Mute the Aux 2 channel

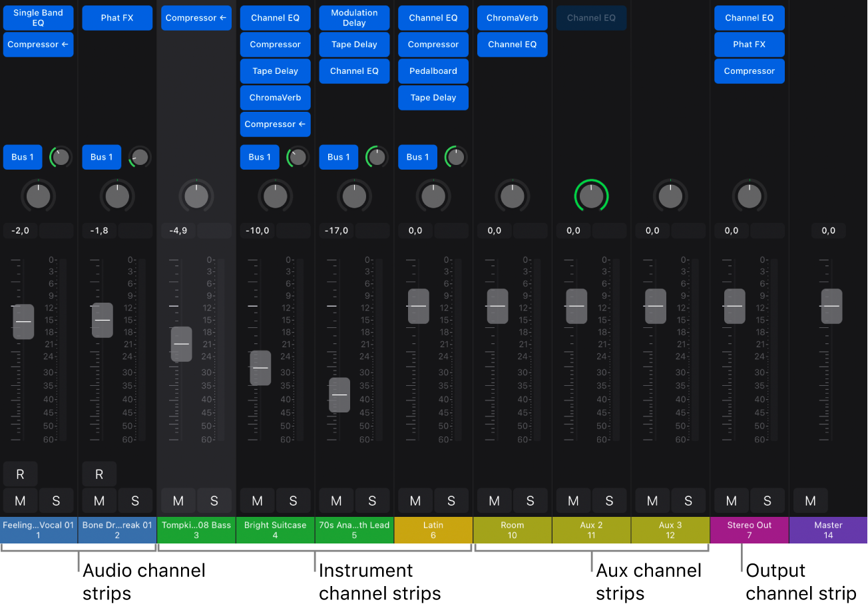pyautogui.click(x=573, y=501)
